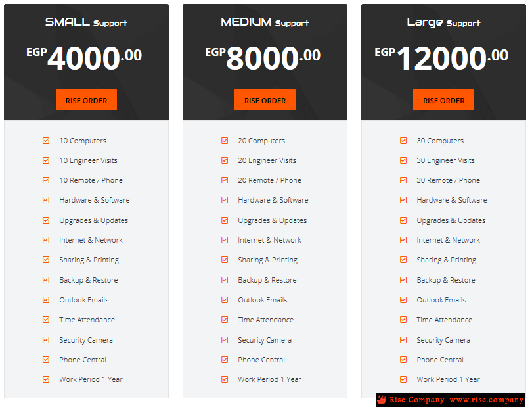The width and height of the screenshot is (532, 409).
Task: Click RISE ORDER under Large Support
Action: pyautogui.click(x=443, y=100)
